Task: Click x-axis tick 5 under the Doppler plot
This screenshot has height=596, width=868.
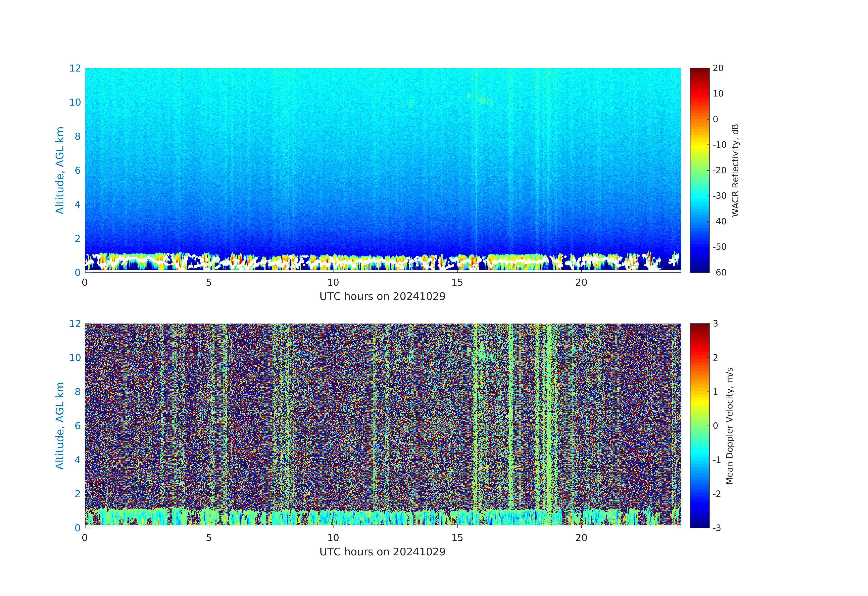Action: click(209, 538)
